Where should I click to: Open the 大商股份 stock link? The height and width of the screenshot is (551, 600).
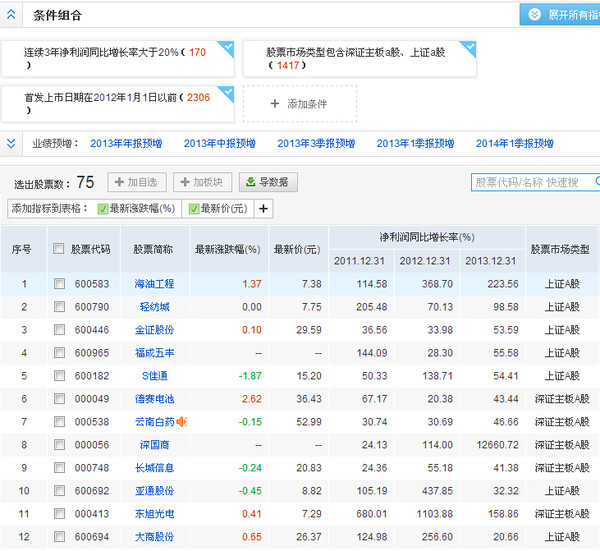pos(155,537)
